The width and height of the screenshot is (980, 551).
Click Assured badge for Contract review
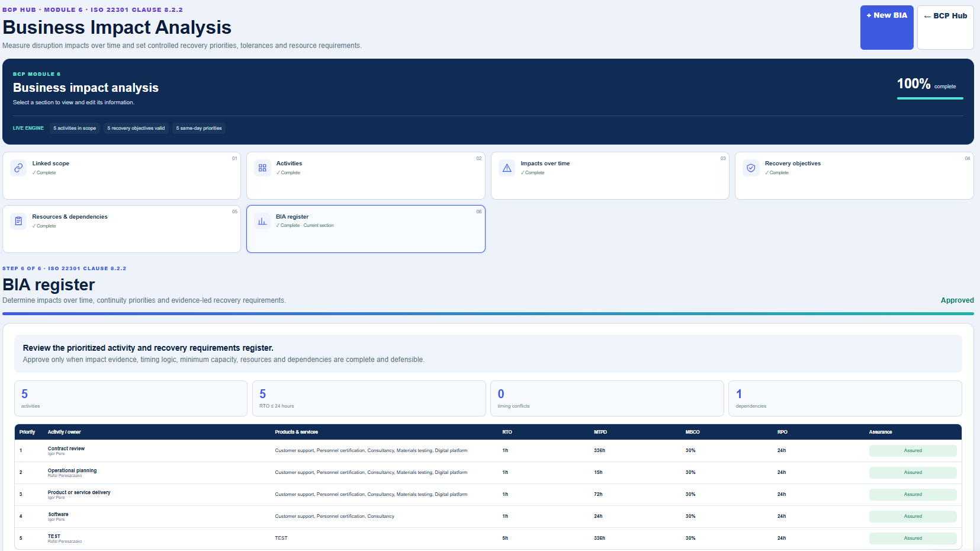912,451
